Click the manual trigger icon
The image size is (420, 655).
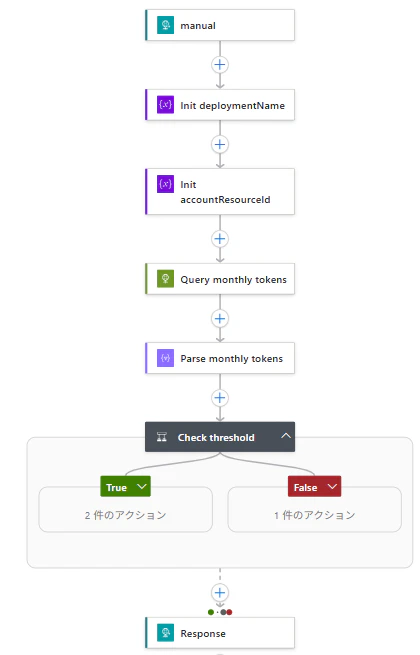165,25
